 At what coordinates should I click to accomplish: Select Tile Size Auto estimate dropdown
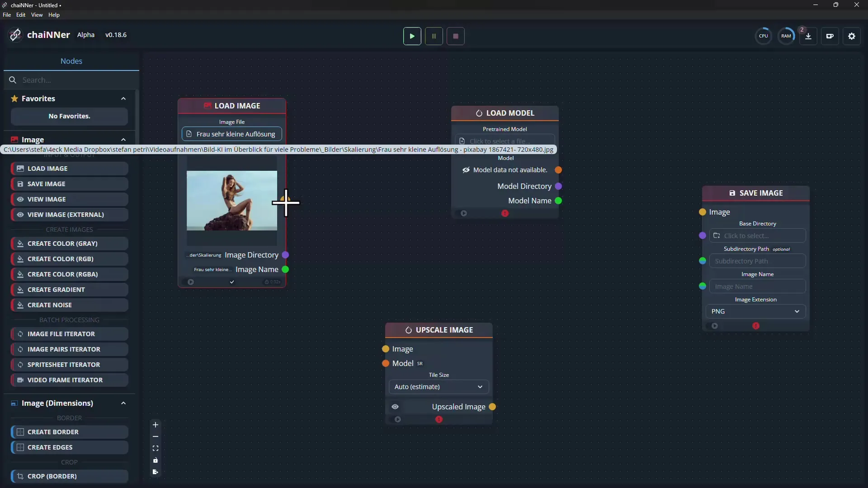click(x=438, y=387)
